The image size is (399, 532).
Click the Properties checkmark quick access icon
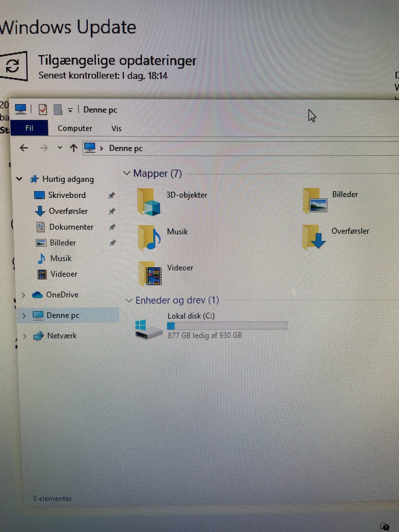click(43, 110)
